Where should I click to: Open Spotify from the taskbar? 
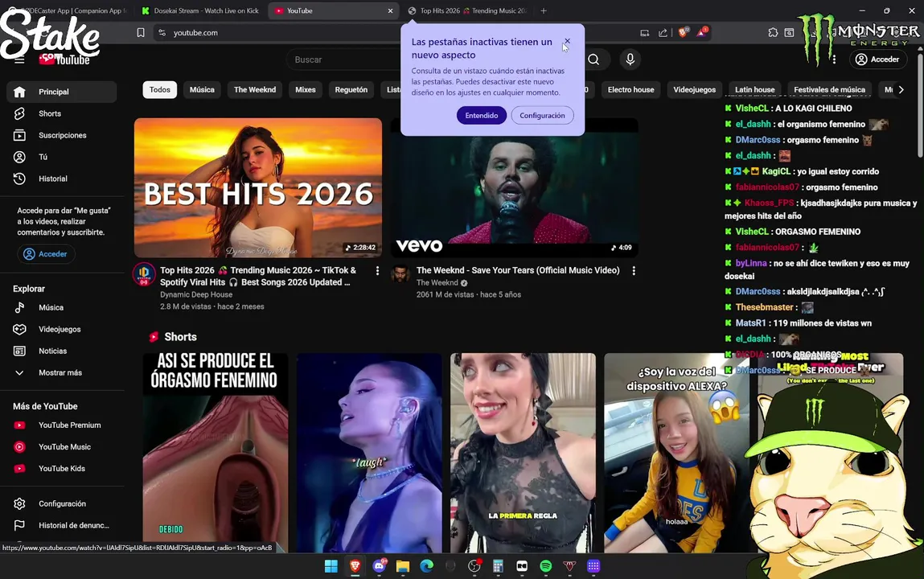[x=546, y=566]
